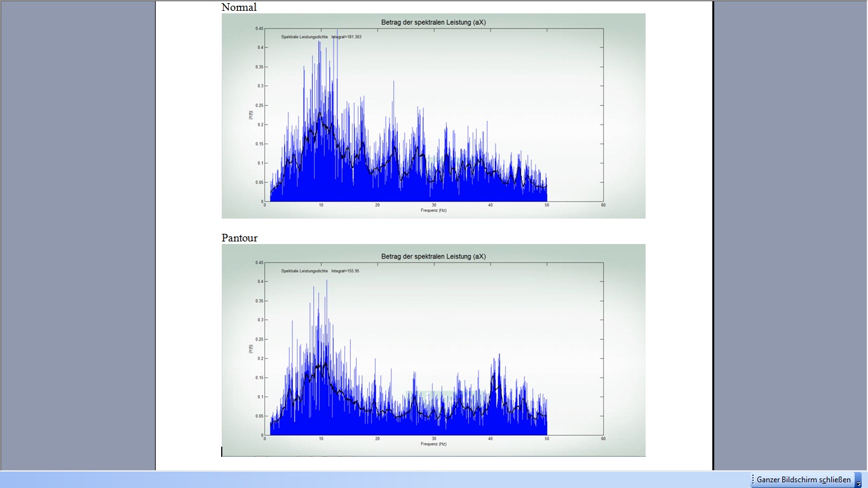Click the Frequenz (Hz) label under top chart
868x488 pixels.
pos(433,210)
